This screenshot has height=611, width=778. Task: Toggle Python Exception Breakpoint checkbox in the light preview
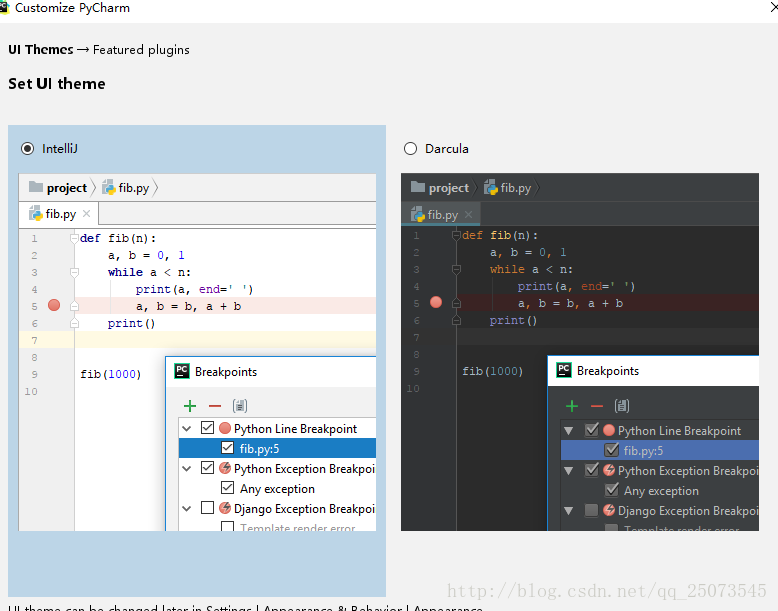[x=207, y=468]
